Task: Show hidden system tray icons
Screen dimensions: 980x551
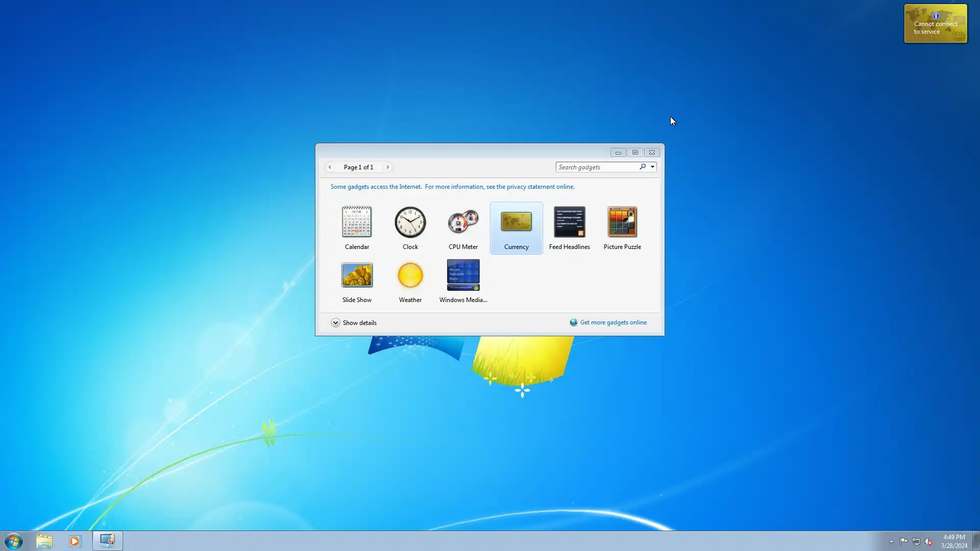Action: click(891, 541)
